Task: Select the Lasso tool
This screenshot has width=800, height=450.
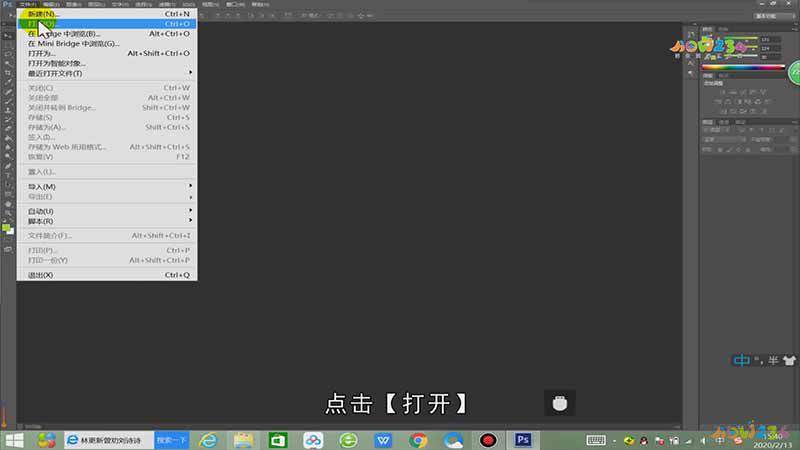Action: [8, 54]
